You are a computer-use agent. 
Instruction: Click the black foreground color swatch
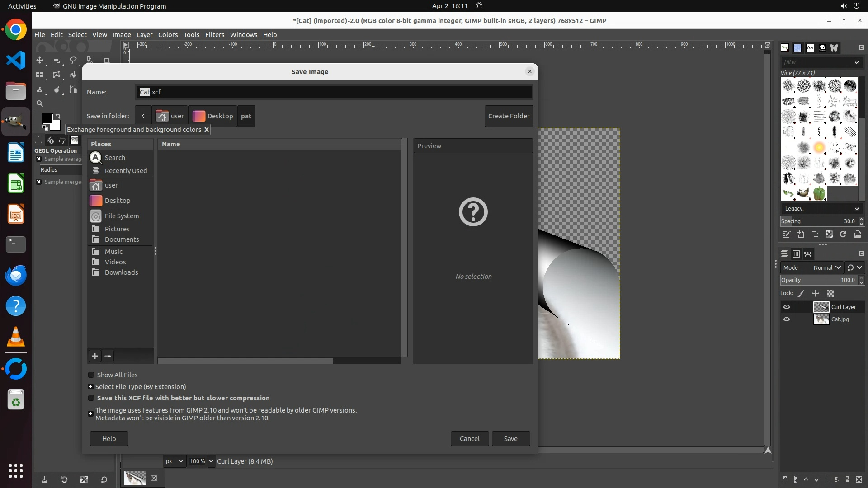[47, 118]
